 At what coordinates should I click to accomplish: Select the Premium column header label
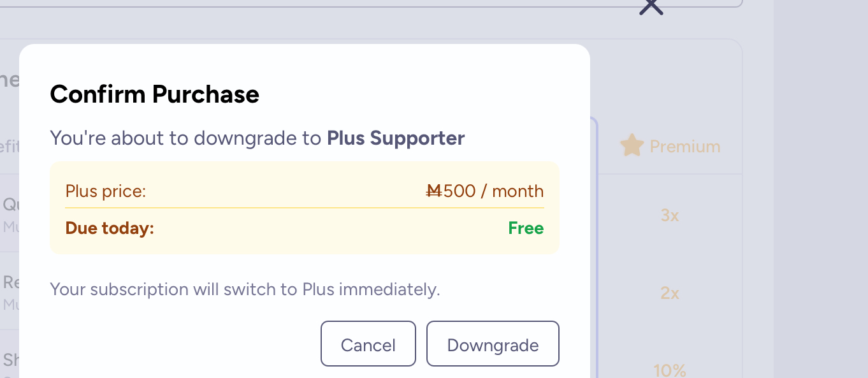click(x=684, y=147)
